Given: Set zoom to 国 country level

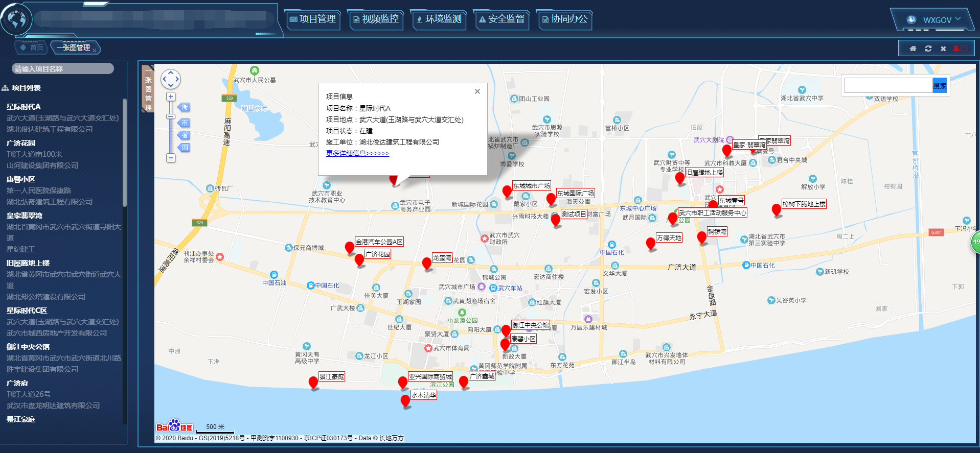Looking at the screenshot, I should tap(184, 148).
